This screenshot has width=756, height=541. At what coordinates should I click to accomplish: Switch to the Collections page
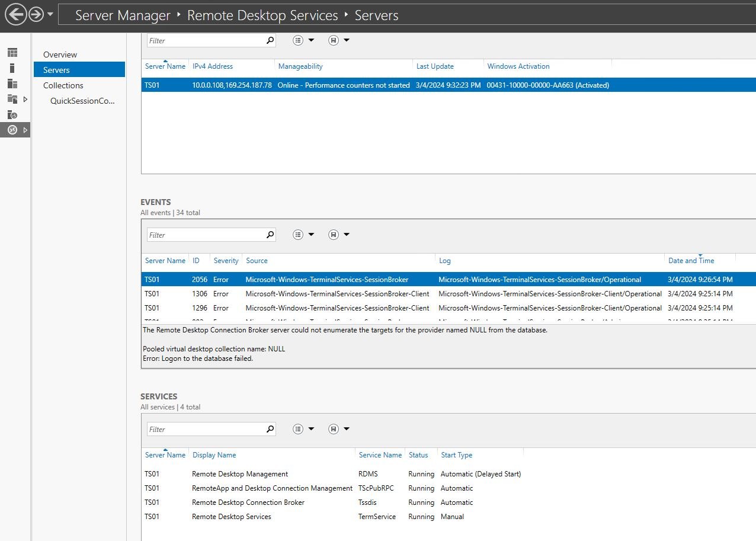[x=63, y=85]
